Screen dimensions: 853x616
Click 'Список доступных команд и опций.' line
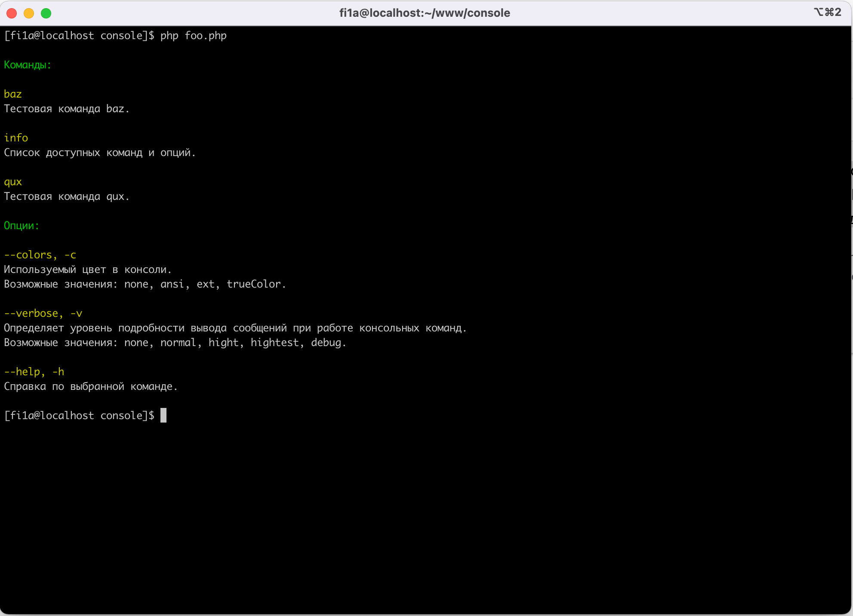(x=100, y=153)
